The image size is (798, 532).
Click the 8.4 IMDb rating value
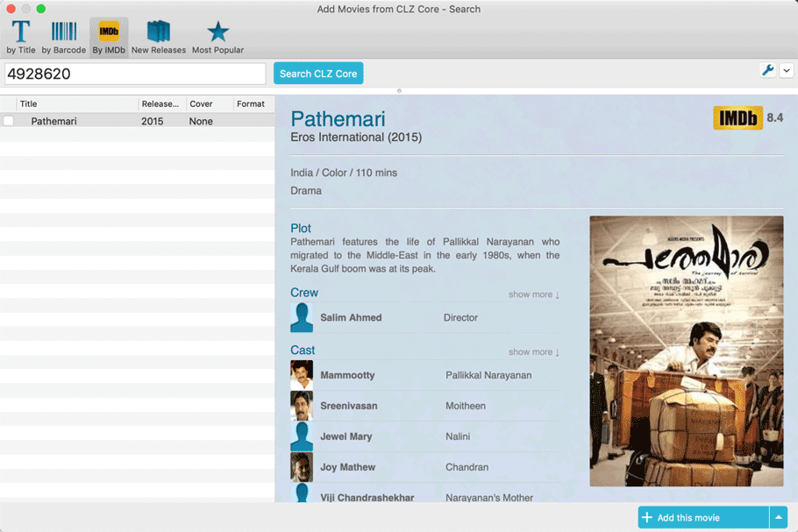tap(774, 117)
